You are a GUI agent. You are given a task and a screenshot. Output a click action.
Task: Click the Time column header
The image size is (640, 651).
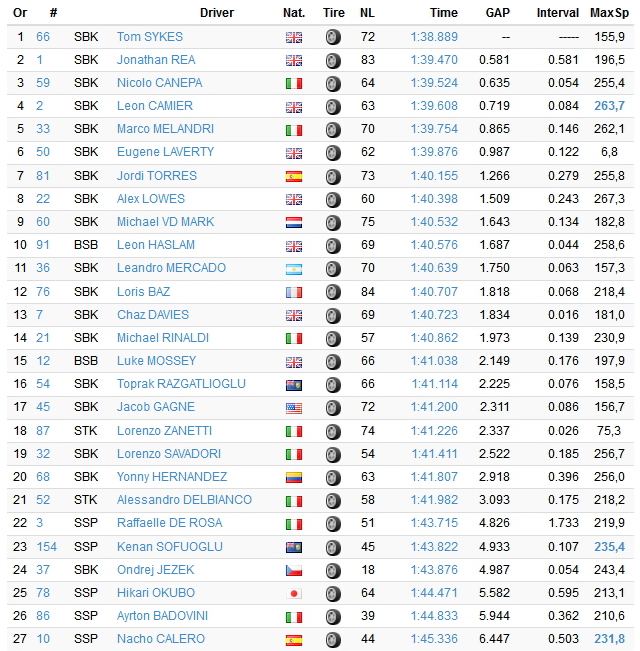pyautogui.click(x=444, y=13)
